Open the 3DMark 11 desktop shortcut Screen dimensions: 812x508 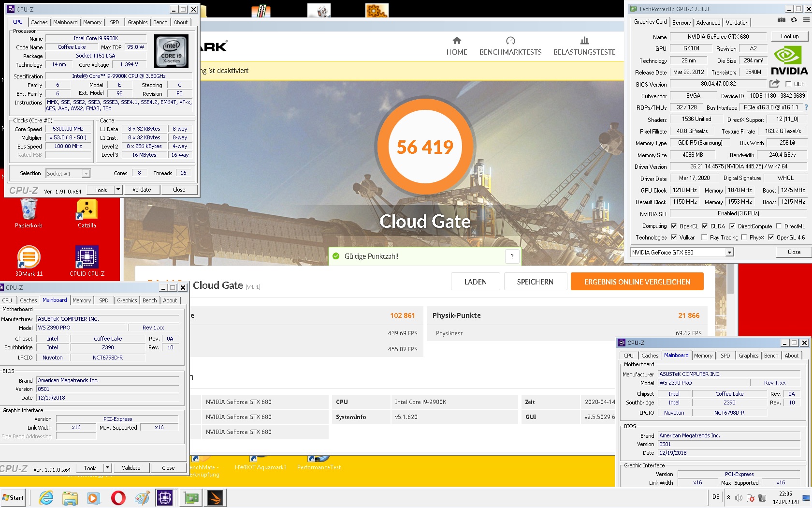[x=29, y=261]
